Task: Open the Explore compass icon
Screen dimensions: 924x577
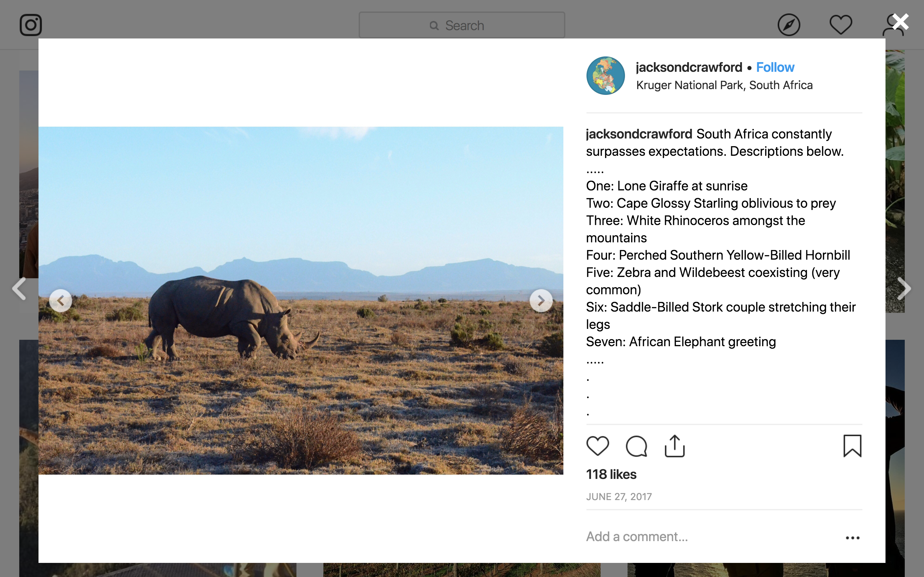Action: (x=789, y=25)
